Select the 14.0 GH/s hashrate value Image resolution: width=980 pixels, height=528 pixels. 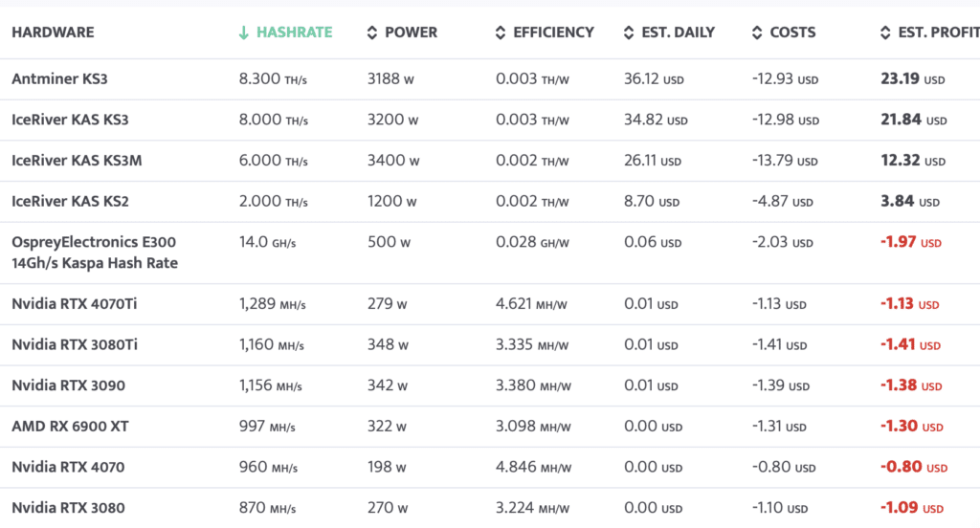(268, 242)
